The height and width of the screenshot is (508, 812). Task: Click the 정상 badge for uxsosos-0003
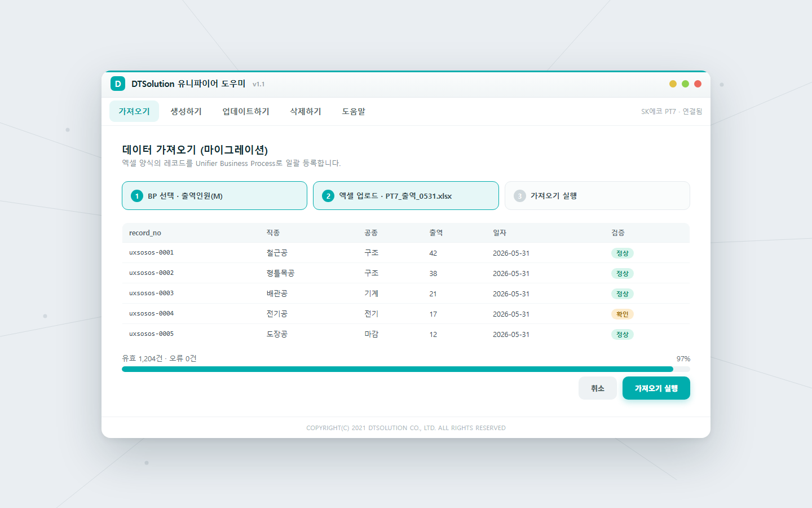pos(623,294)
